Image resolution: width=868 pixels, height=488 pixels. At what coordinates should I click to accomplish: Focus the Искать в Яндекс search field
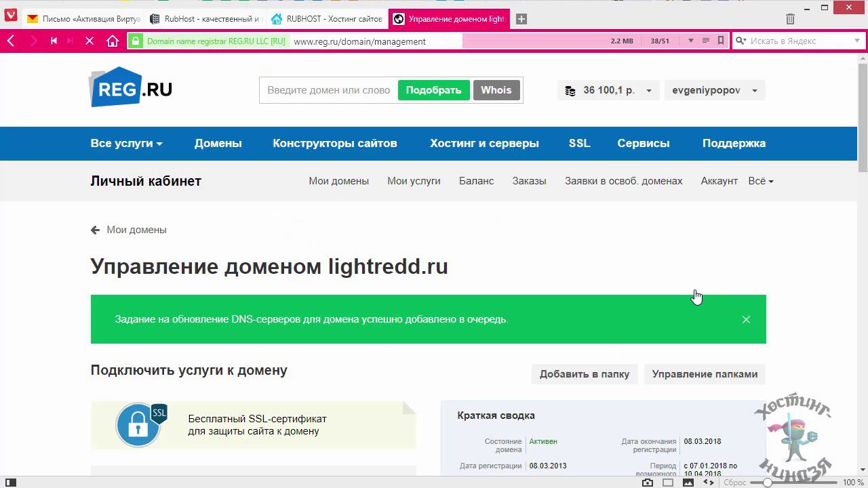797,41
